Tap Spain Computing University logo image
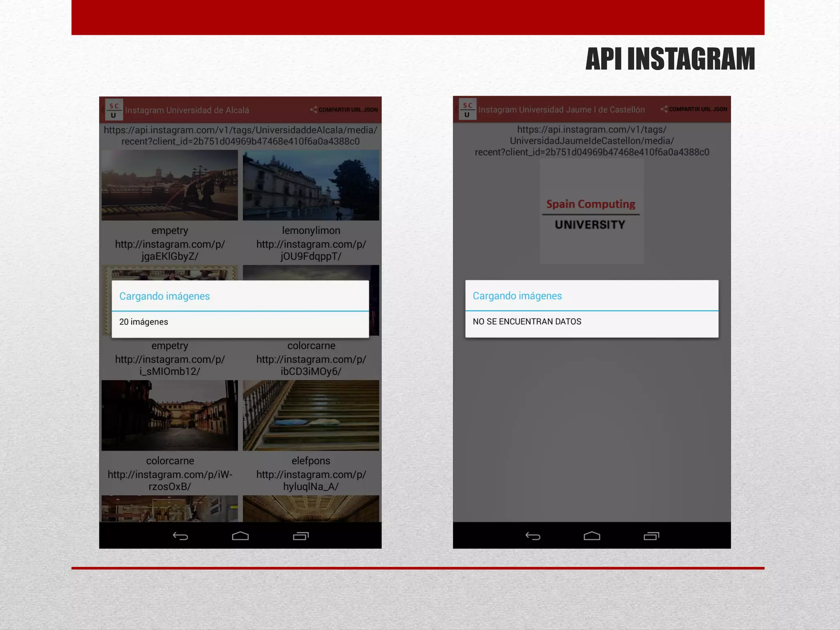840x630 pixels. click(591, 212)
